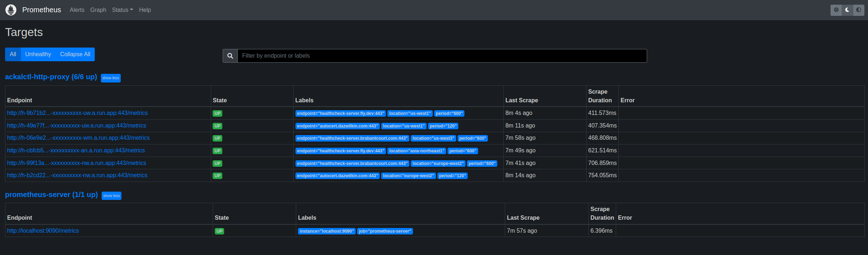Open the Alerts page

[77, 10]
